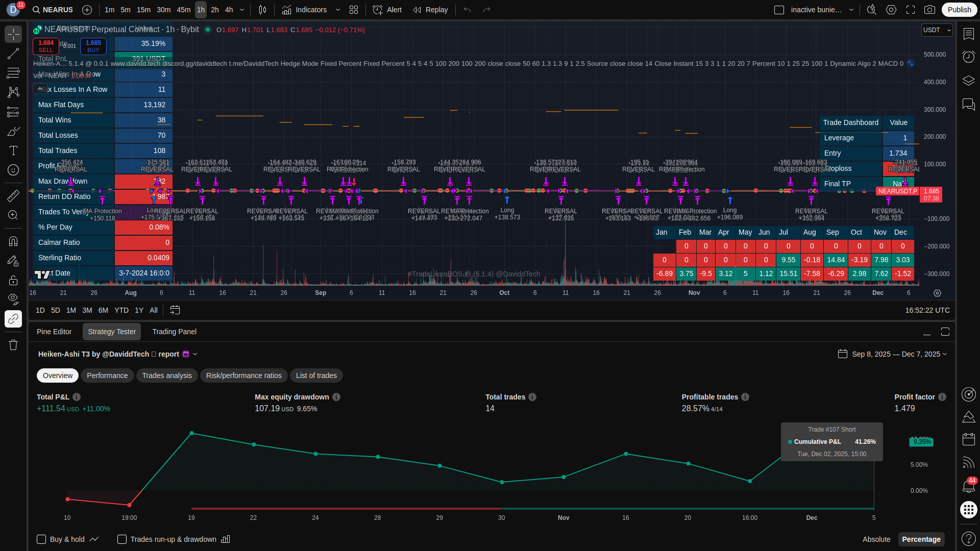Viewport: 980px width, 551px height.
Task: Click the trash remove-objects icon
Action: pos(13,345)
